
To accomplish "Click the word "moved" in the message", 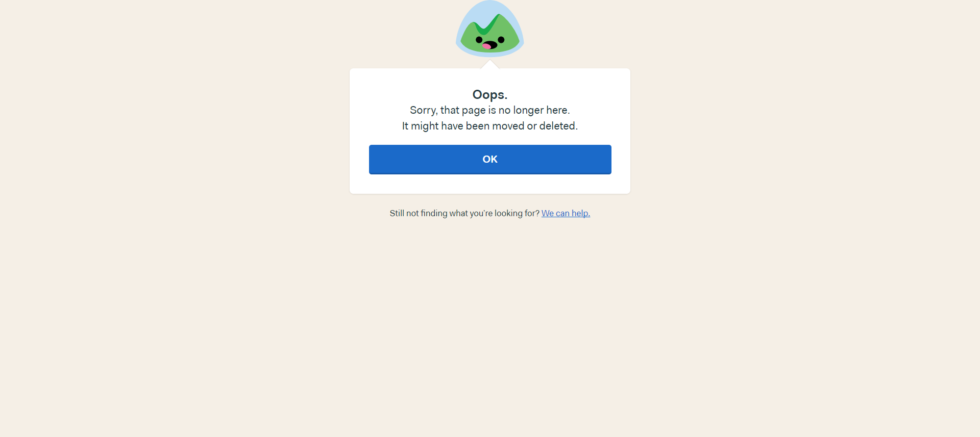I will (508, 126).
